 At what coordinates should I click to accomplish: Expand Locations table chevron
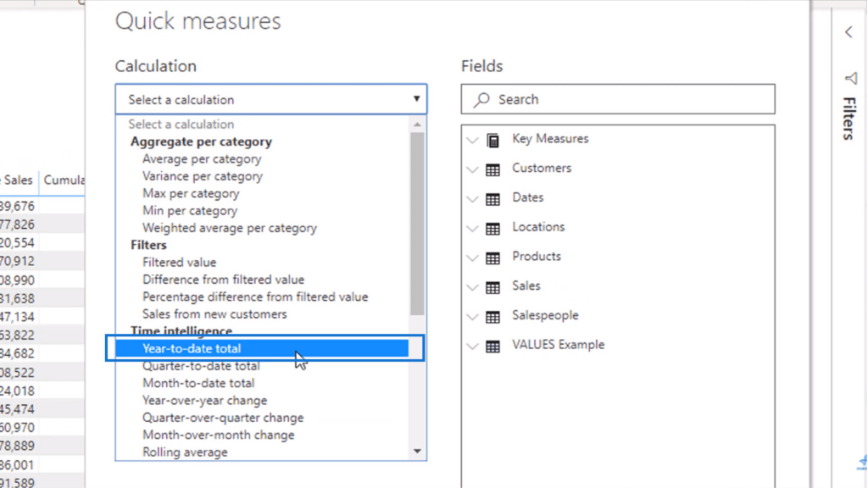[472, 228]
